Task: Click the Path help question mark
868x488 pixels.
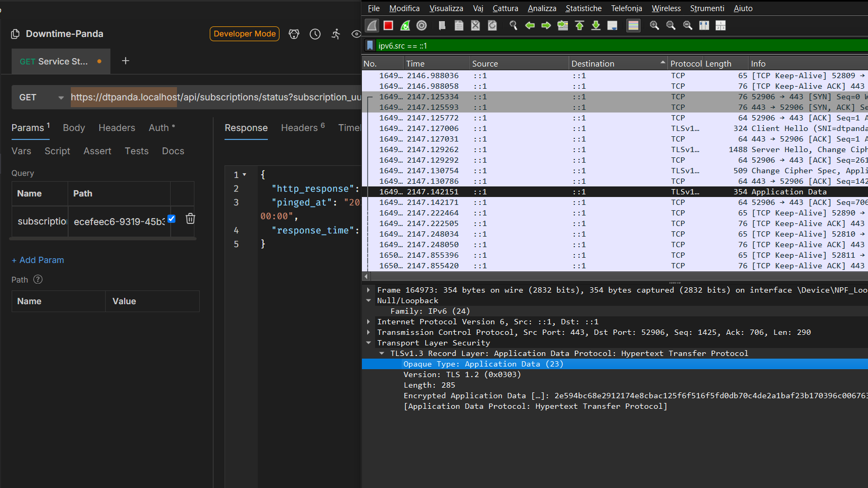Action: 38,279
